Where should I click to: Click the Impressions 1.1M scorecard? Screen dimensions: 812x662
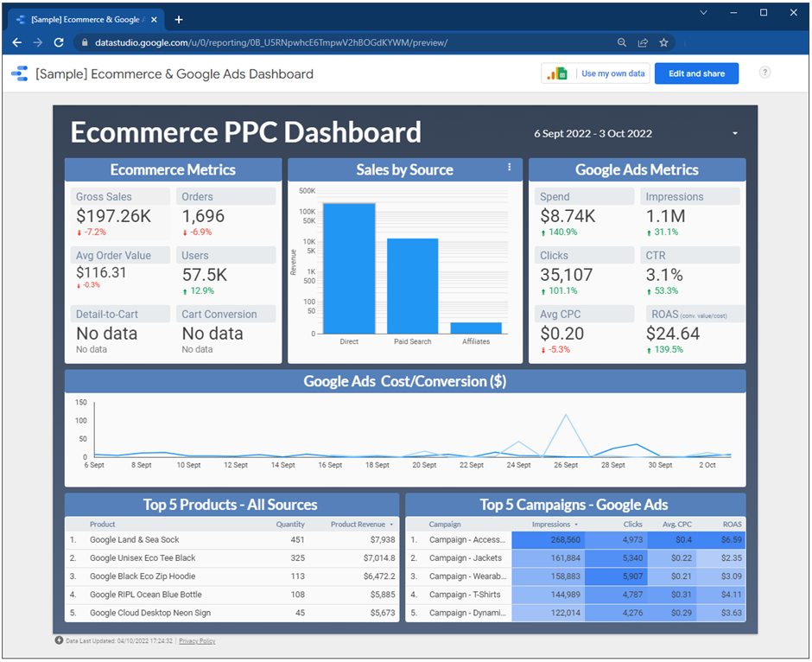pos(690,213)
